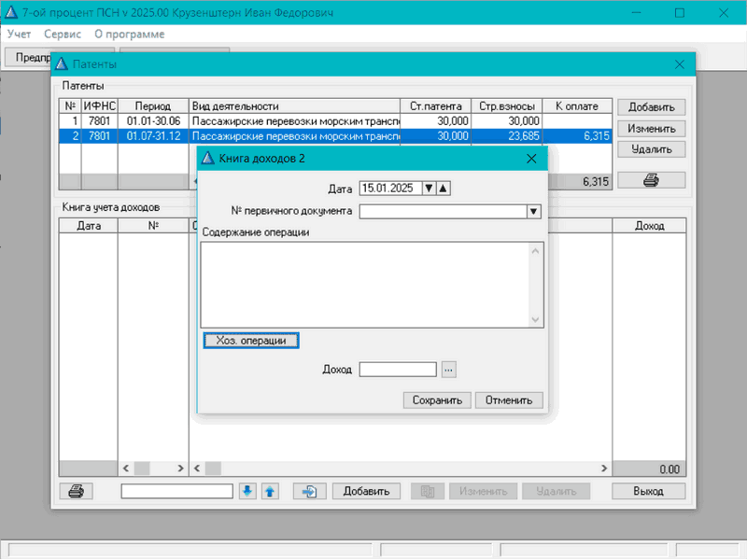The width and height of the screenshot is (747, 560).
Task: Click the Доход amount input field
Action: (x=397, y=370)
